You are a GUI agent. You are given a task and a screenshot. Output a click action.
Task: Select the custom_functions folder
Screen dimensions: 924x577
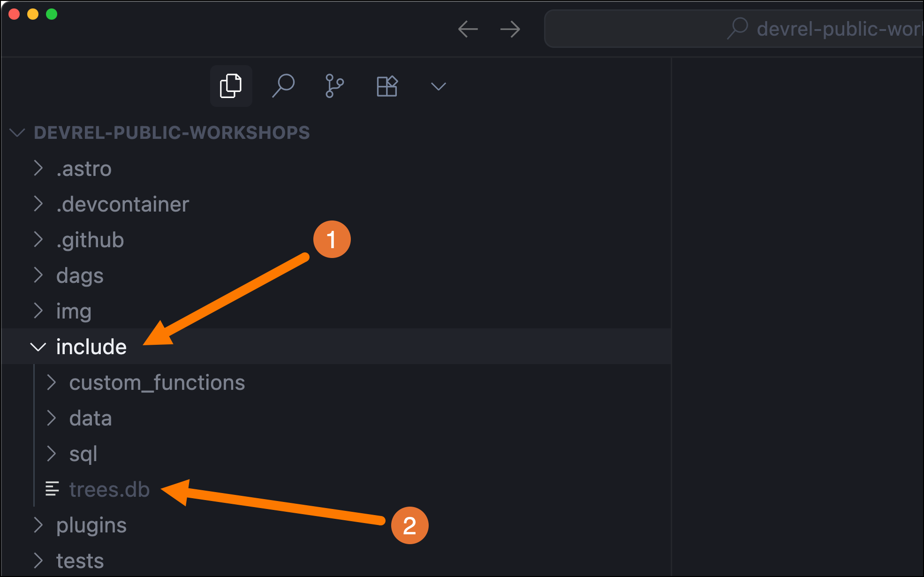[157, 382]
